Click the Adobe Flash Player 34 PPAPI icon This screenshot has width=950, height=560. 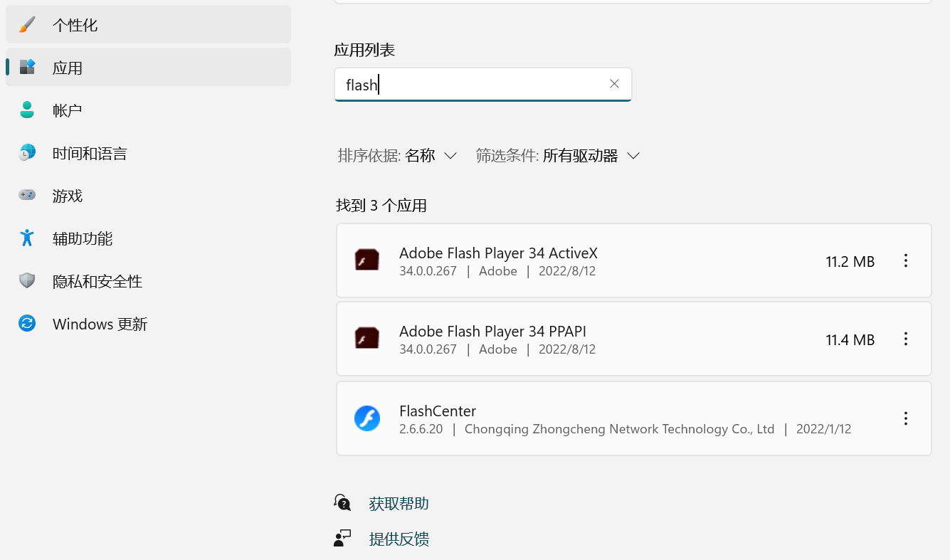coord(367,339)
